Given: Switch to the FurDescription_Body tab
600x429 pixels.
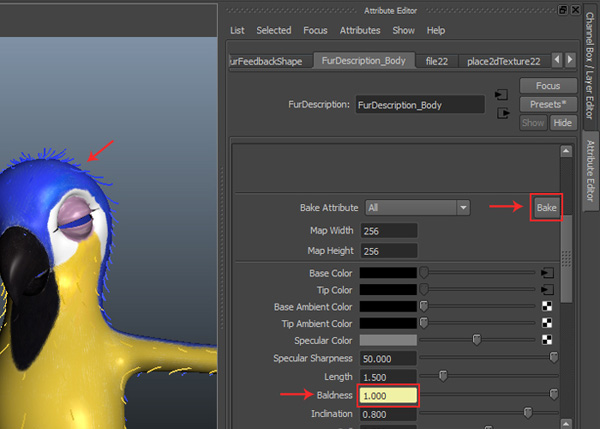Looking at the screenshot, I should 364,60.
